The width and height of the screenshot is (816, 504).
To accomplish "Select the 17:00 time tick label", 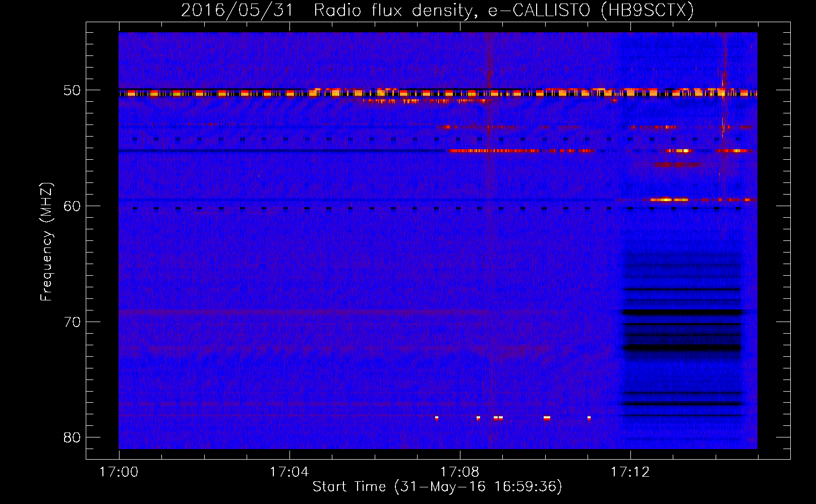I will point(119,472).
